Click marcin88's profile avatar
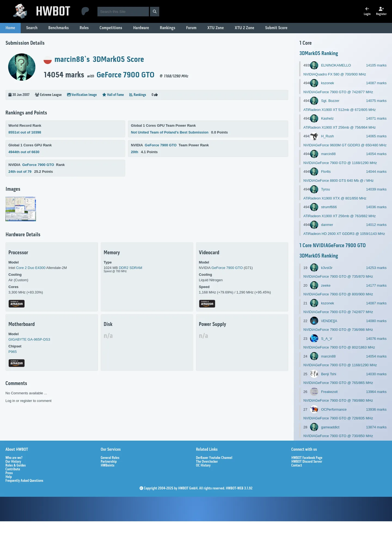The width and height of the screenshot is (392, 545). coord(22,67)
